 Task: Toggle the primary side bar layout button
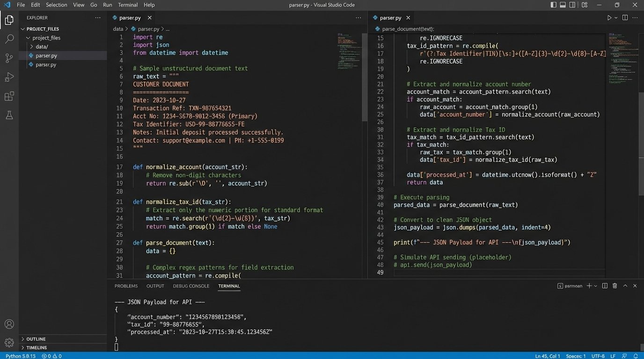pyautogui.click(x=554, y=5)
